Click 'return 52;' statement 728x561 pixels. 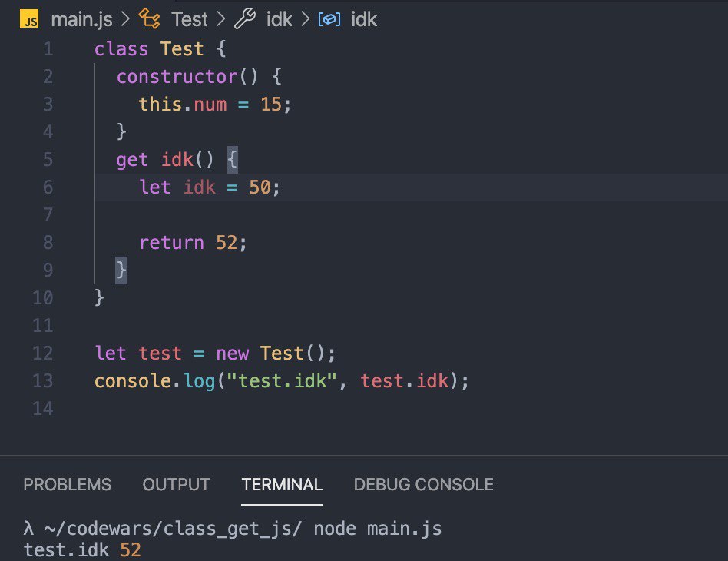pyautogui.click(x=193, y=243)
